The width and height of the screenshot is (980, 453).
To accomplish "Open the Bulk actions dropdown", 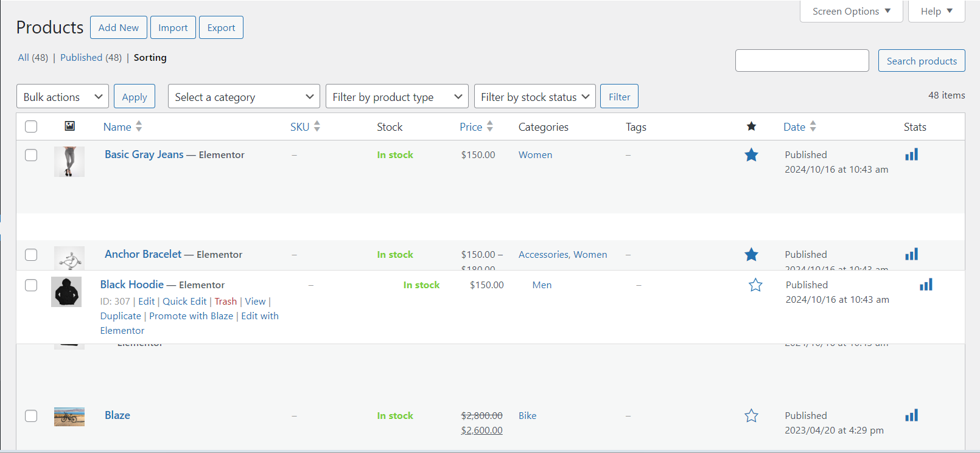I will (x=63, y=97).
